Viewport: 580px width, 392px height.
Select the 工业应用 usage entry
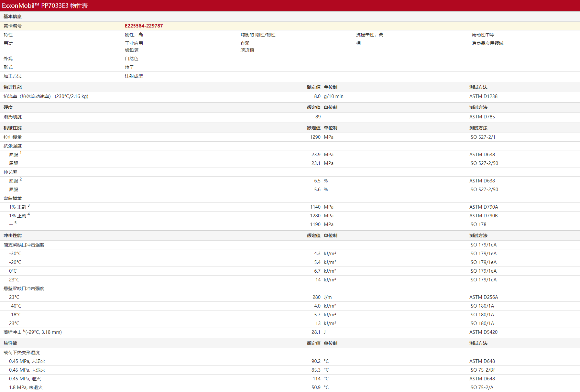(x=134, y=43)
